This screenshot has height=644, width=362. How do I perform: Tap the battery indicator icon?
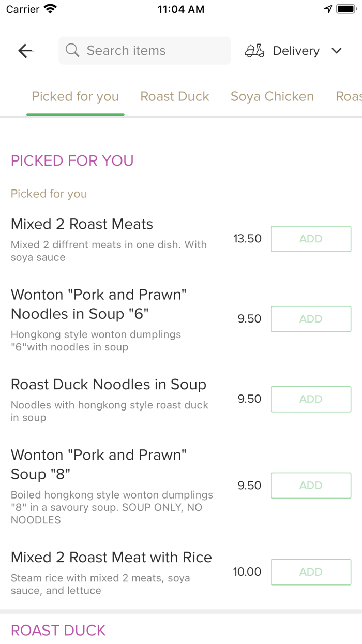(346, 9)
